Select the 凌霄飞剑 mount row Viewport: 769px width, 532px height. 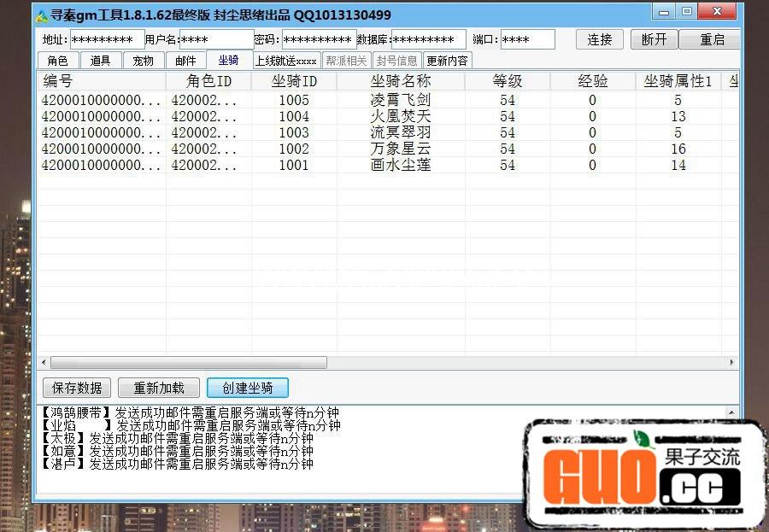400,100
